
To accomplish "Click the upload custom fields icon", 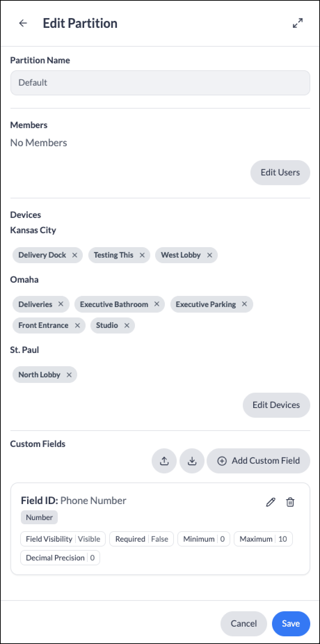I will pos(164,461).
